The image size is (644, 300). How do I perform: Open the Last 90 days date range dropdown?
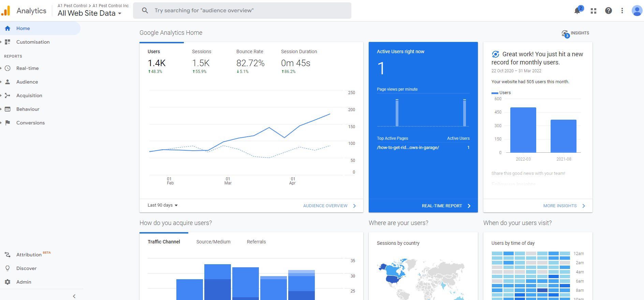tap(163, 205)
